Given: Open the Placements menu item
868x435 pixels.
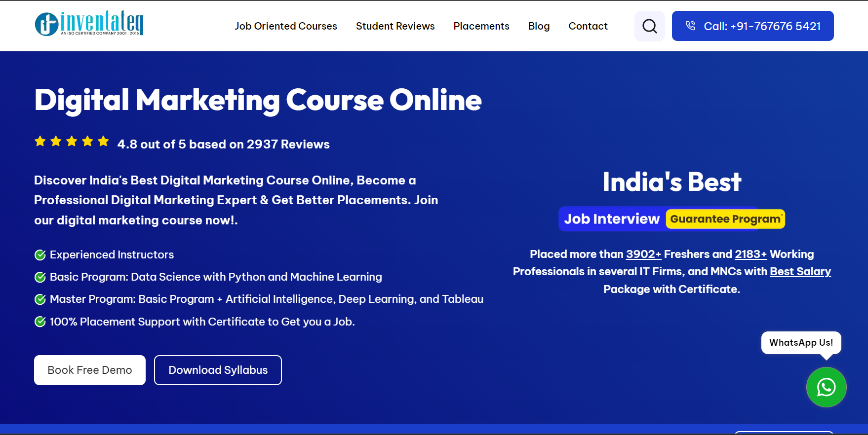Looking at the screenshot, I should point(481,26).
